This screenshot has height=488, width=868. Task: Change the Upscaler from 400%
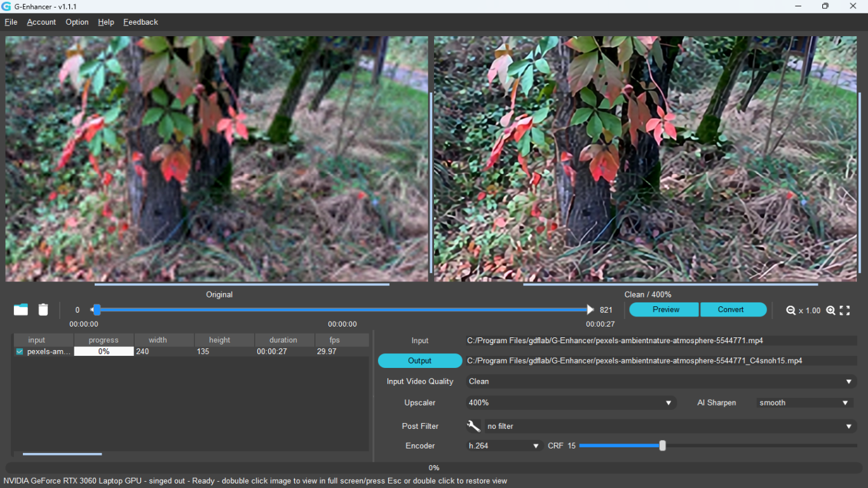pos(570,402)
